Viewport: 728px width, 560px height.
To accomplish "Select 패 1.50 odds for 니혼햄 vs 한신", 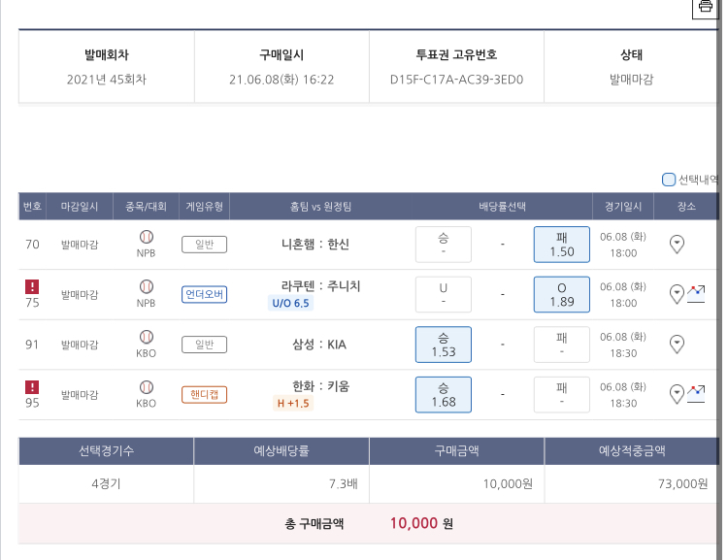I will click(561, 245).
